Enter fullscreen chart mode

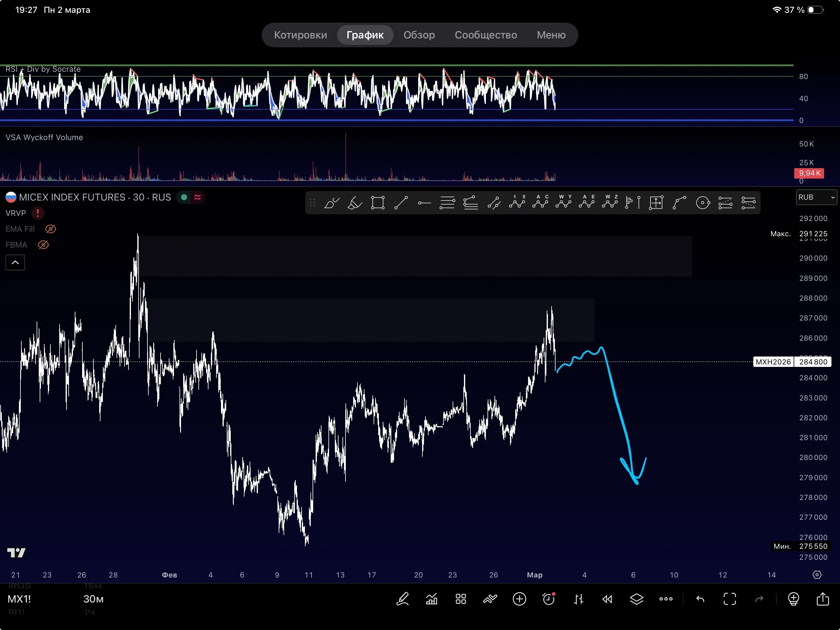tap(730, 599)
